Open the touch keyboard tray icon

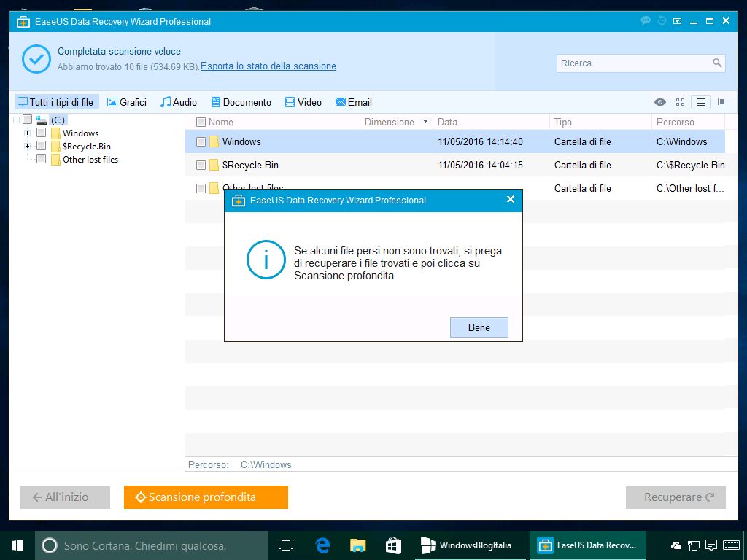click(731, 545)
